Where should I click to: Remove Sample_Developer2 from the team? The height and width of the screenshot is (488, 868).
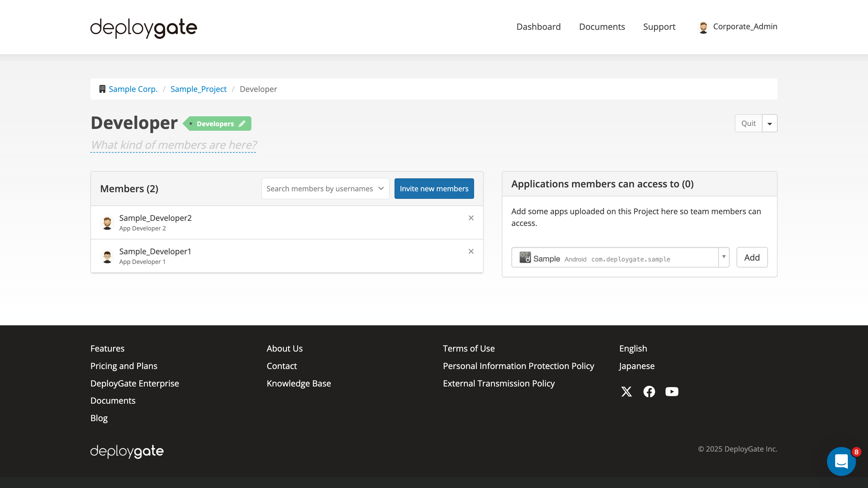(x=471, y=218)
